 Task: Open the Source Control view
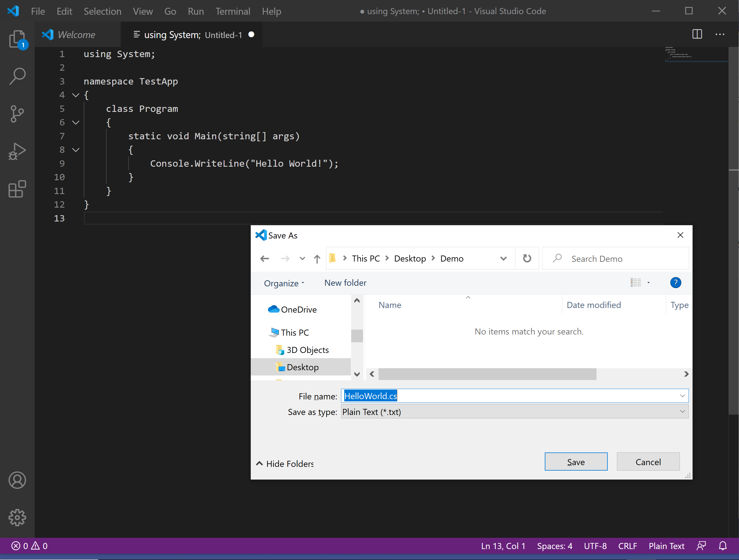(17, 114)
